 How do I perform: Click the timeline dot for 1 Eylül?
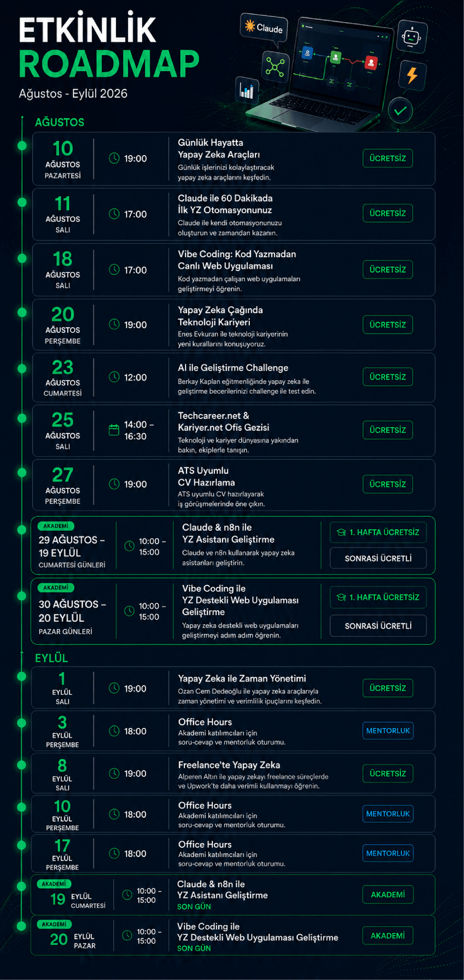[x=22, y=676]
